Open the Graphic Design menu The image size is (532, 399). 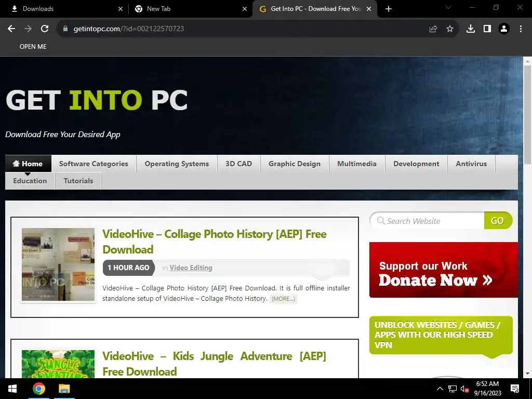[295, 164]
